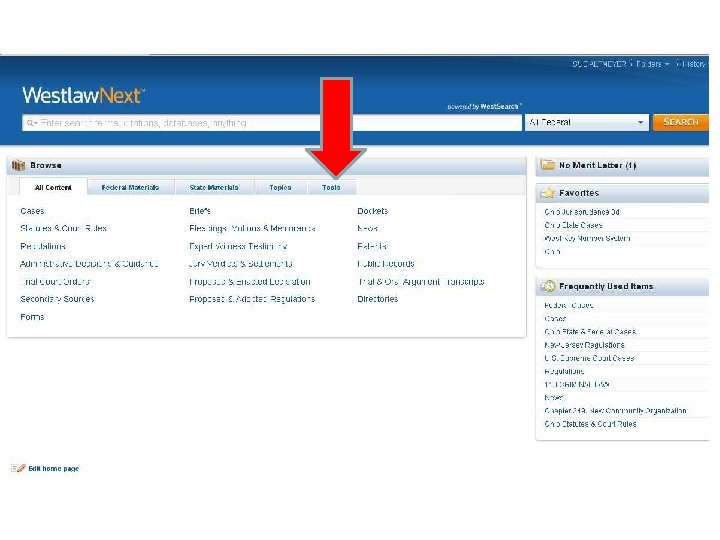Switch to the State Materials tab
Screen dimensions: 720x540
(214, 187)
